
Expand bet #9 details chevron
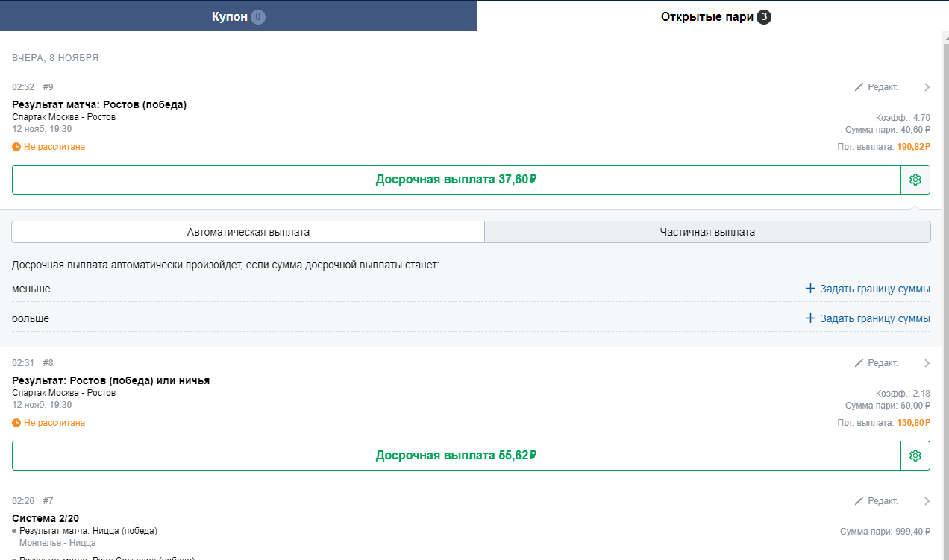[927, 87]
